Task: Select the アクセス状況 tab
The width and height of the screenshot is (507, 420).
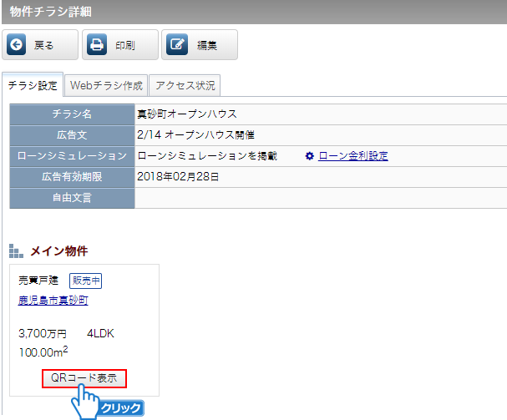Action: pos(185,85)
